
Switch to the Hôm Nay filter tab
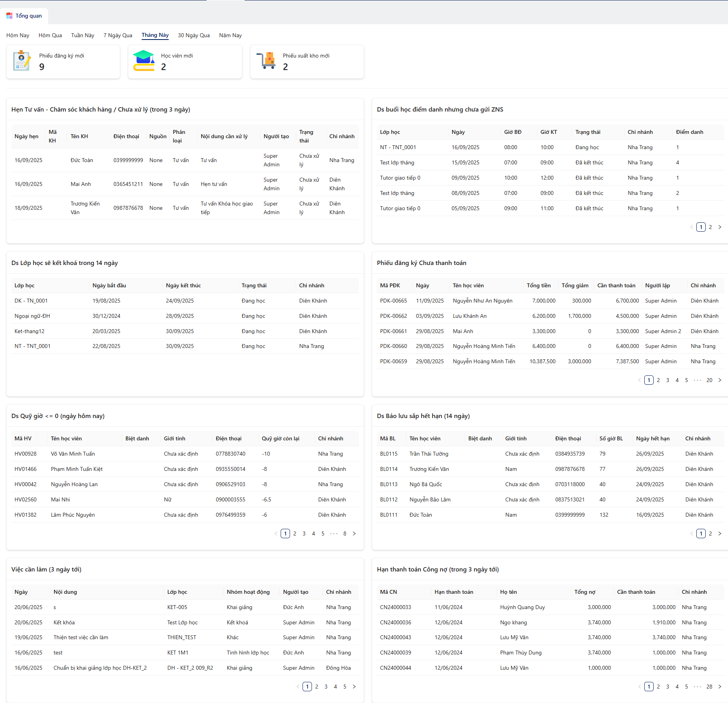click(18, 35)
